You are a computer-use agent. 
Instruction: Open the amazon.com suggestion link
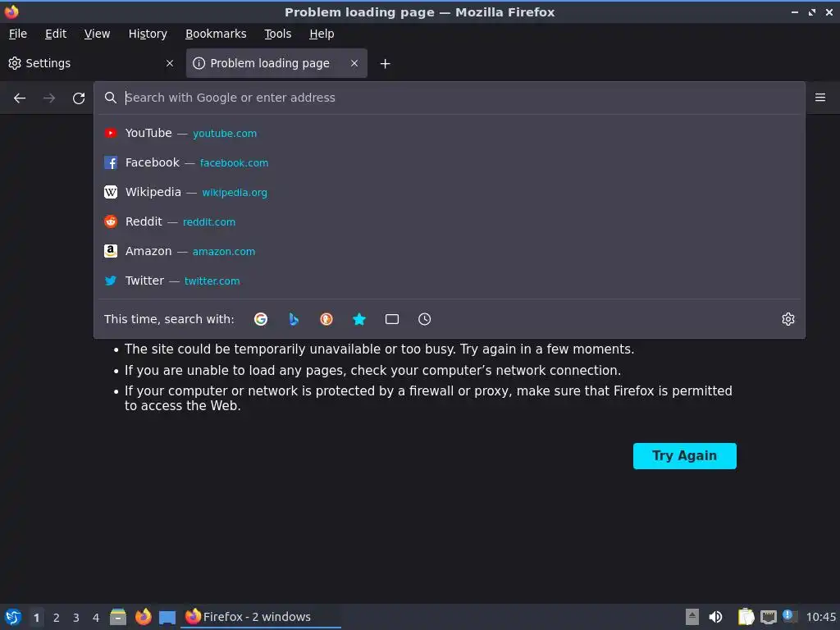click(224, 251)
